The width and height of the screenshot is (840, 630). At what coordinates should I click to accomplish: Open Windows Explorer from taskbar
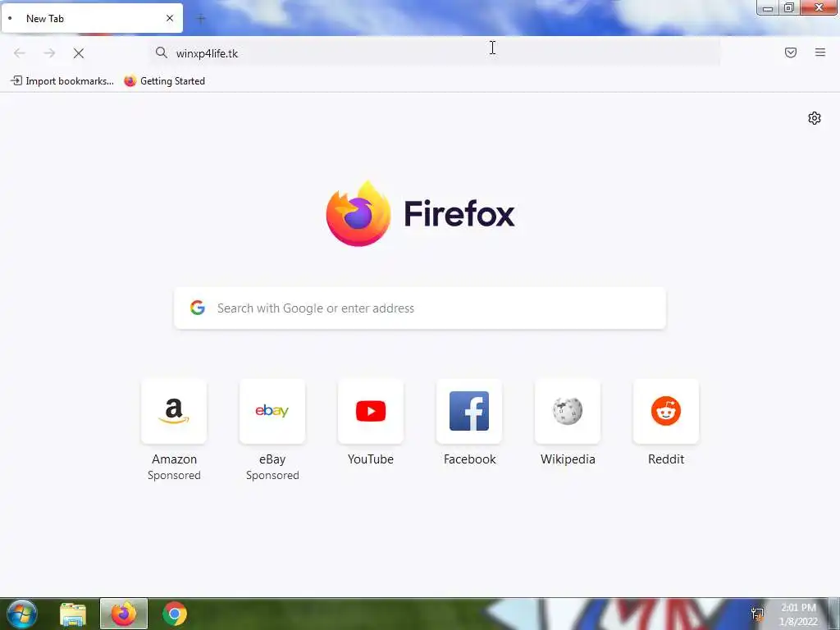(x=73, y=614)
